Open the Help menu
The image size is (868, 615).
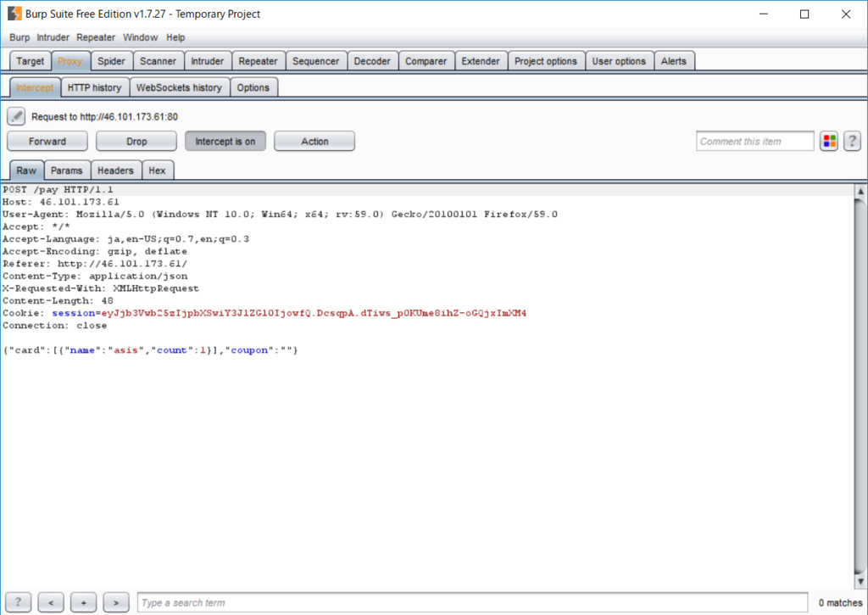175,37
